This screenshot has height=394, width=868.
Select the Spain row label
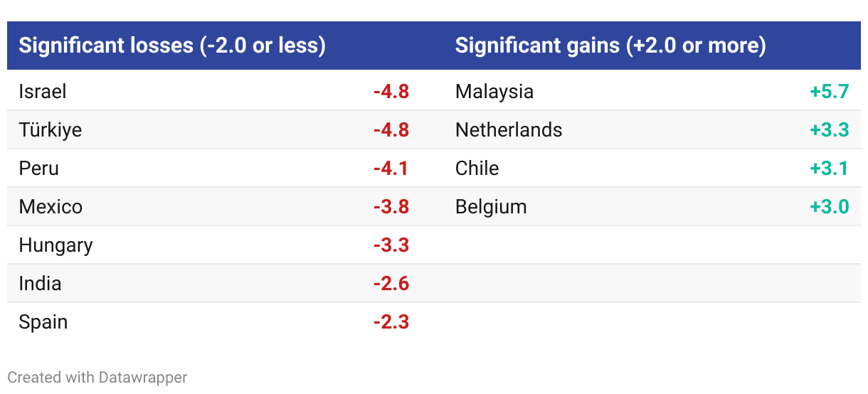click(x=43, y=322)
